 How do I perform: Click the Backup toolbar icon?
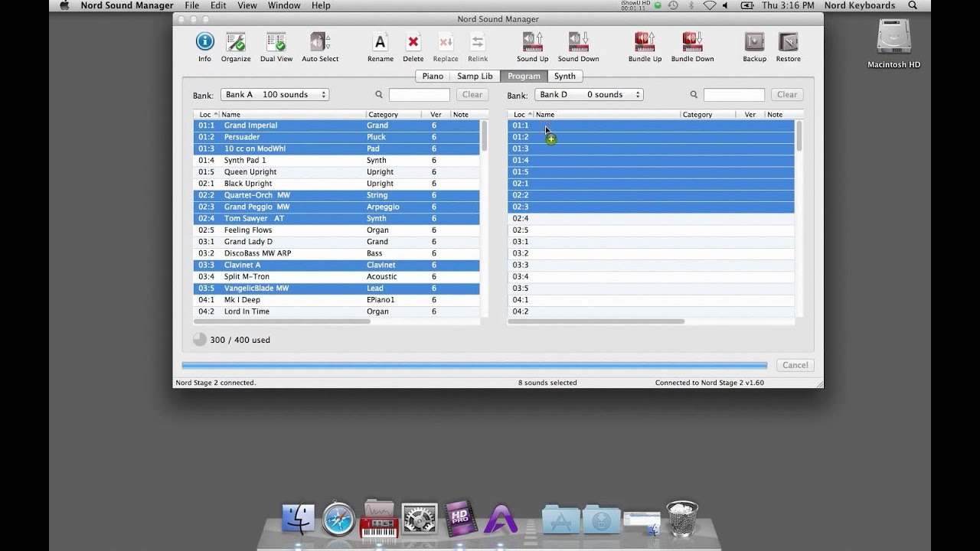tap(754, 47)
